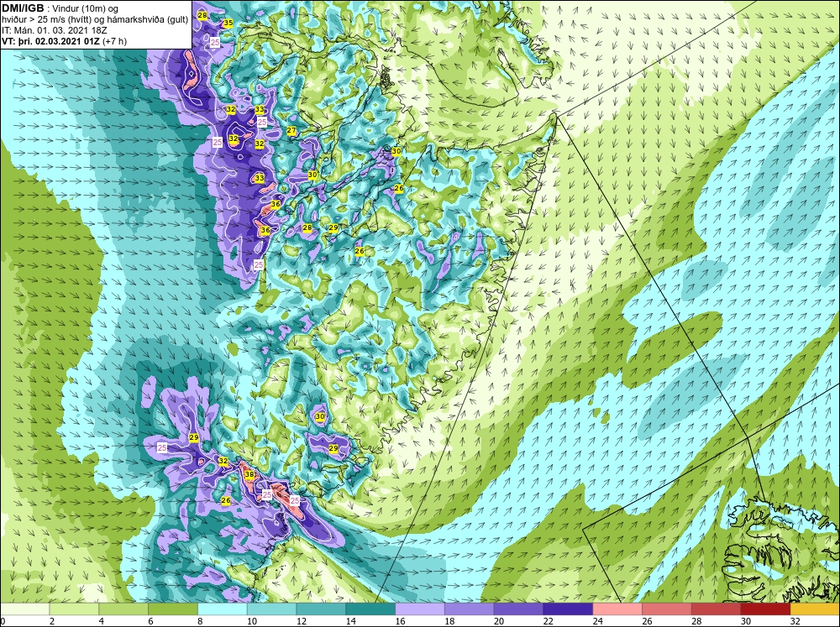Click the 0–2 m/s palest legend swatch
Image resolution: width=840 pixels, height=627 pixels.
(24, 609)
